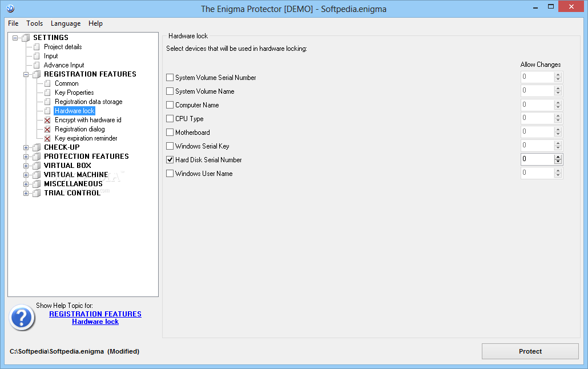The width and height of the screenshot is (588, 369).
Task: Click red X icon beside Registration dialog
Action: pos(47,129)
